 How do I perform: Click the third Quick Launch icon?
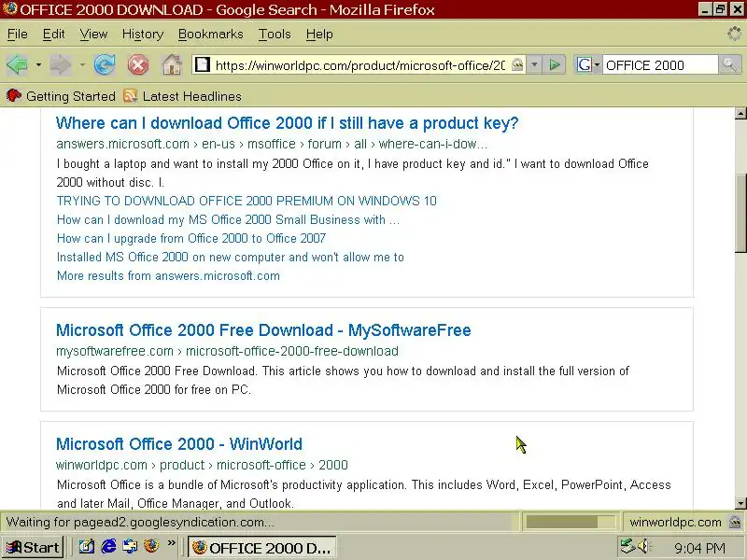[130, 546]
